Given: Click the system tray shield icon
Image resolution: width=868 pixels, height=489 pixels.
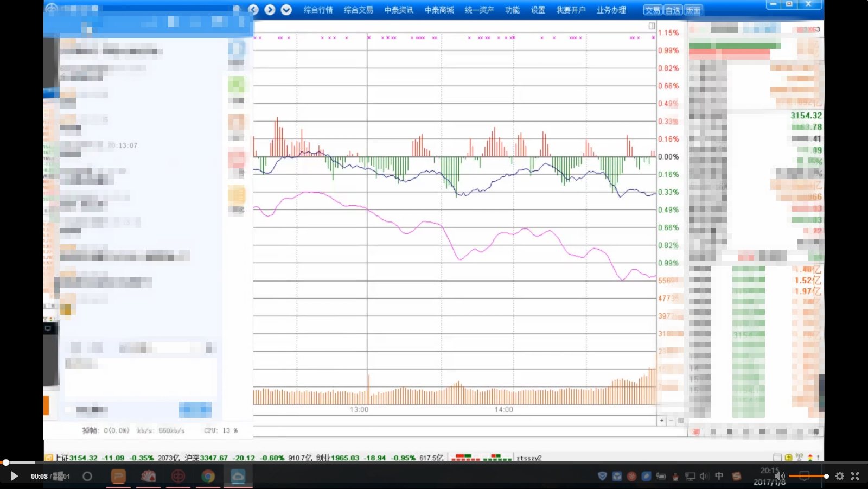Looking at the screenshot, I should pos(602,476).
